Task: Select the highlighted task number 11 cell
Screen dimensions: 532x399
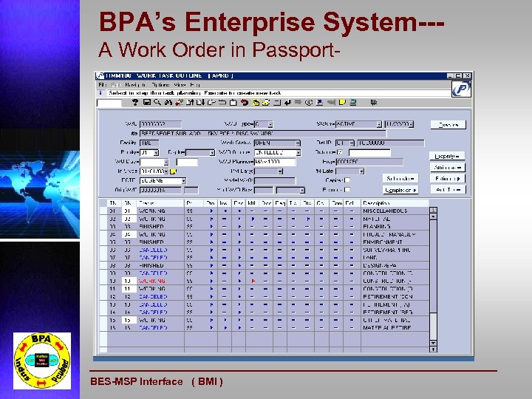Action: pos(129,289)
